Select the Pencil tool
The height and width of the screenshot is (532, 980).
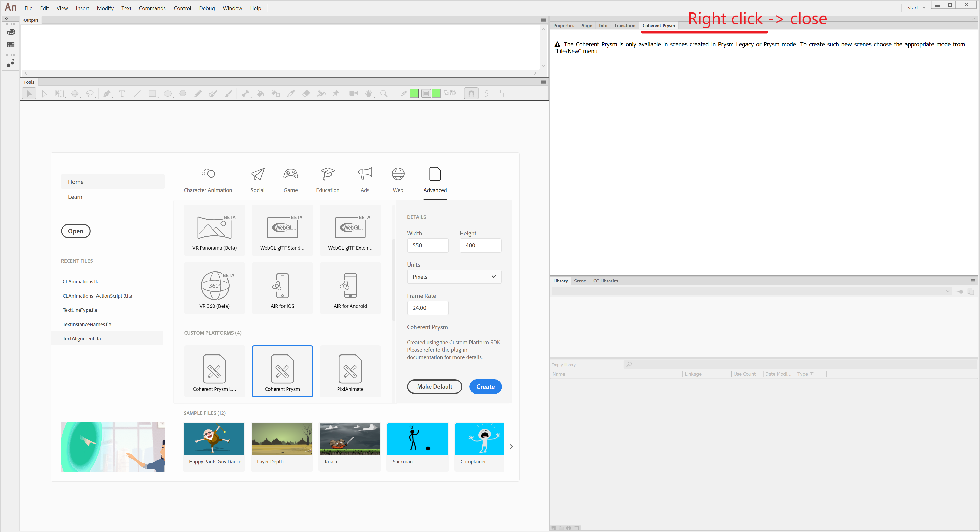tap(198, 94)
